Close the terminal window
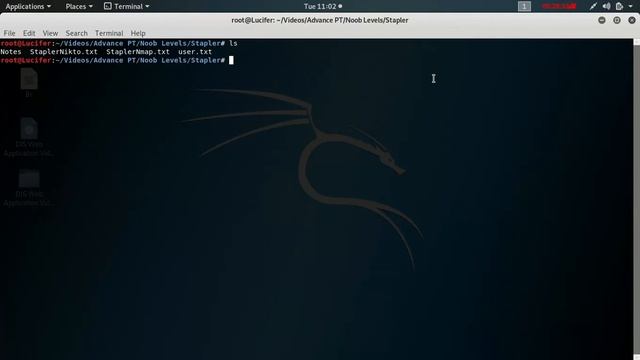This screenshot has height=360, width=640. [x=632, y=20]
